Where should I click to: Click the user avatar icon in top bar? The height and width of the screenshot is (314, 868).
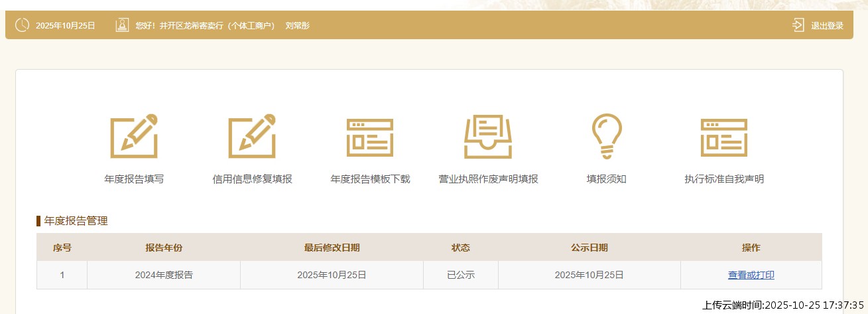pos(121,25)
